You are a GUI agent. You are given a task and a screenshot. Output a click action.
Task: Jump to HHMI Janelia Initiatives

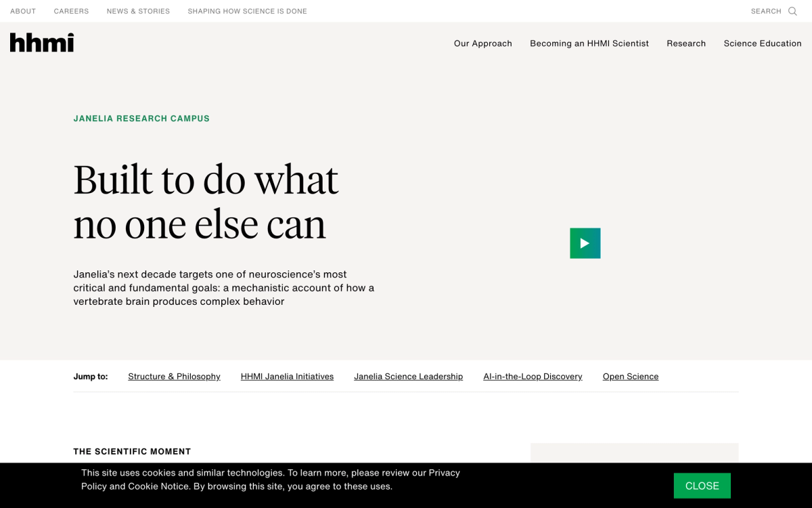click(x=288, y=377)
